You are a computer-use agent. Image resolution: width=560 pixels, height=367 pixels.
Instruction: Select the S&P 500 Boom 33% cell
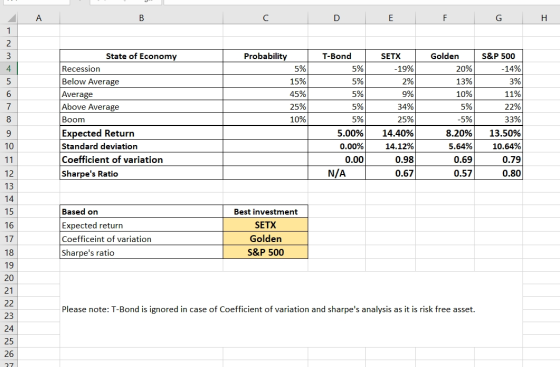click(499, 119)
